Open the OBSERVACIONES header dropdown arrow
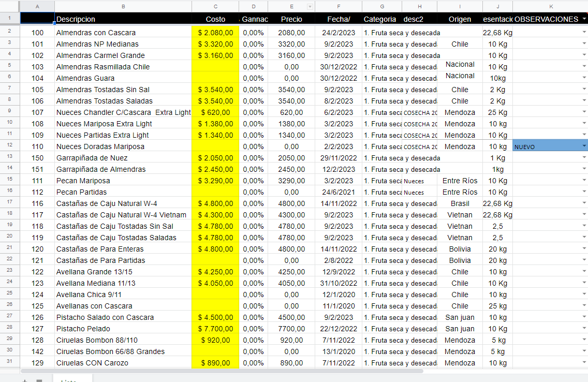 [584, 19]
